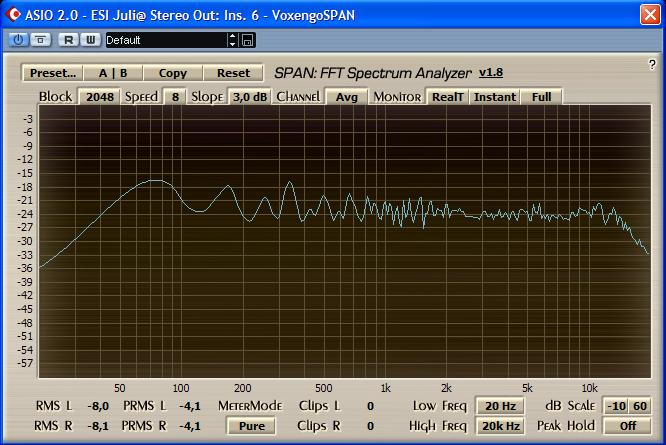Screen dimensions: 666x445
Task: Change the Slope value 3,0 dB
Action: point(250,97)
